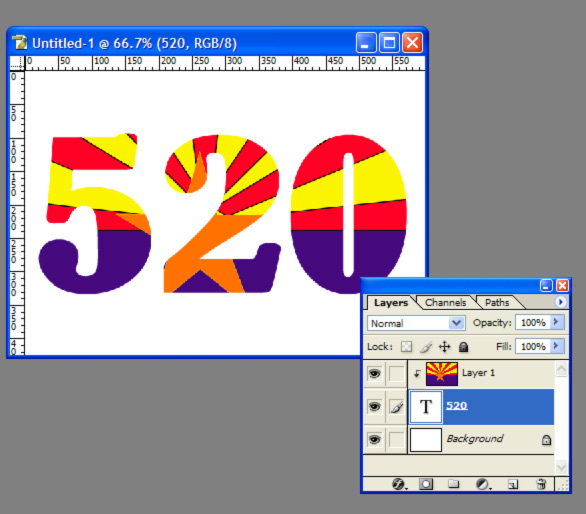Click Layers list scroll up arrow

561,369
